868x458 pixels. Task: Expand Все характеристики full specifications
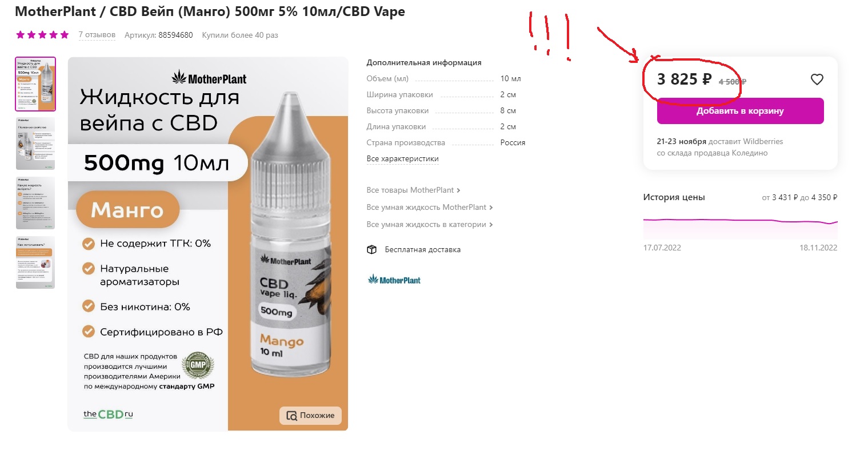point(402,159)
